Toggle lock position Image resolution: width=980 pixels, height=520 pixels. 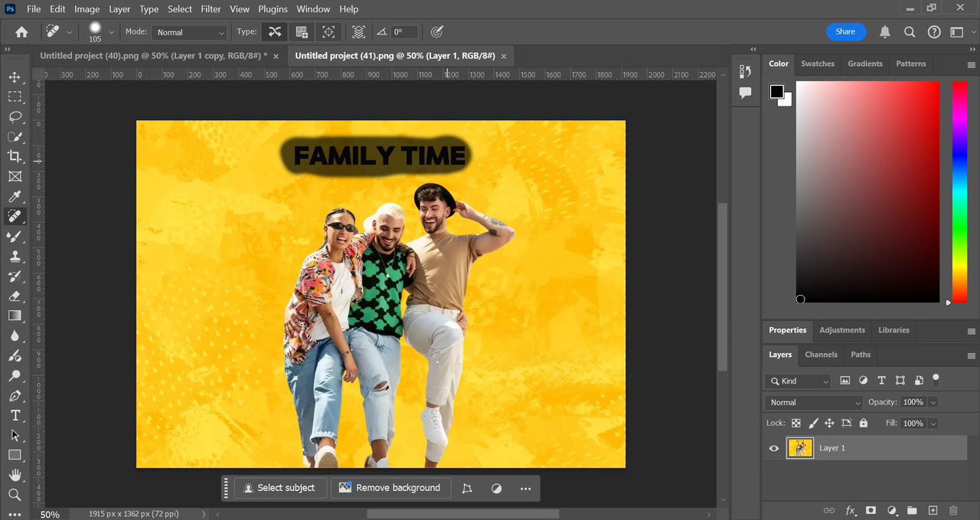(x=829, y=423)
